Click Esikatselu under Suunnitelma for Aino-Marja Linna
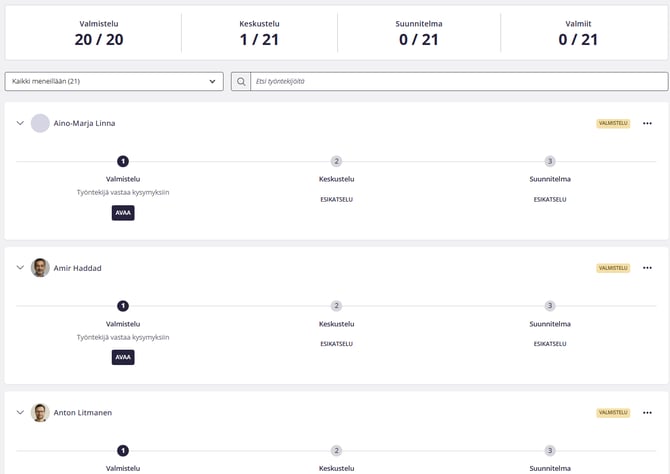The image size is (670, 474). pyautogui.click(x=550, y=199)
